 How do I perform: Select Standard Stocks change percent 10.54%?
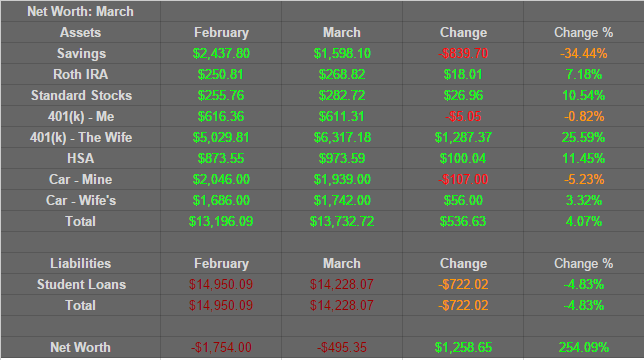[584, 95]
